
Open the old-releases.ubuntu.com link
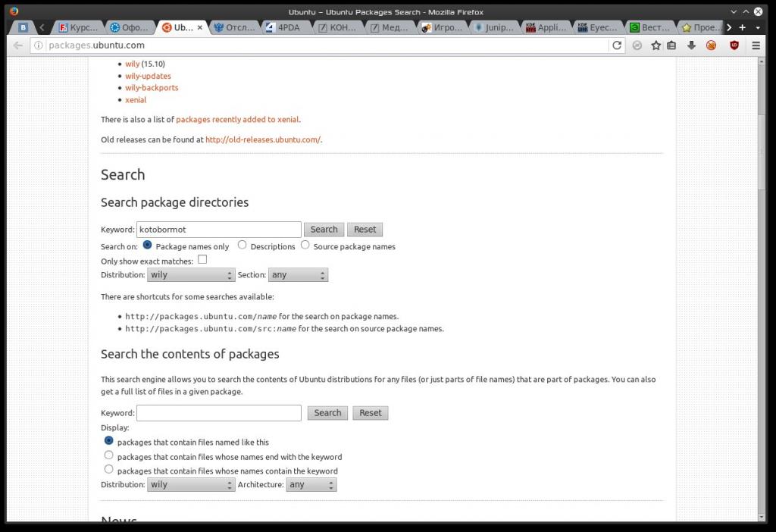(x=263, y=139)
